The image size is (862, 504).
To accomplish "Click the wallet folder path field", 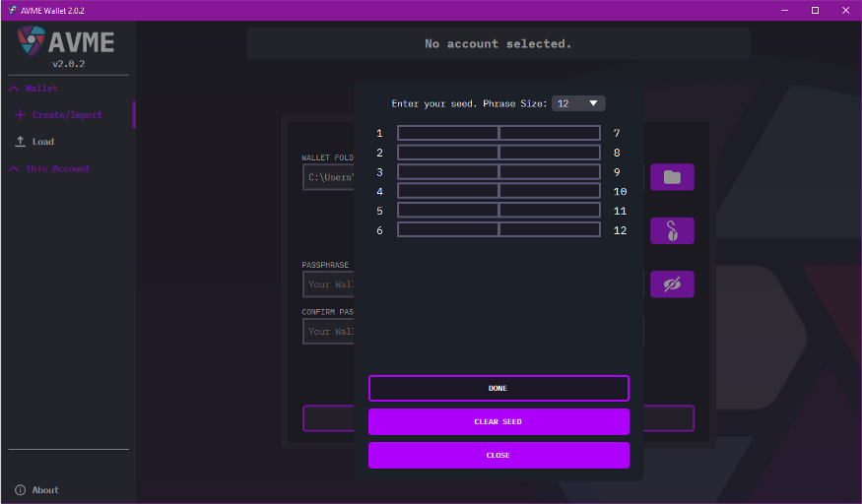I will point(328,177).
